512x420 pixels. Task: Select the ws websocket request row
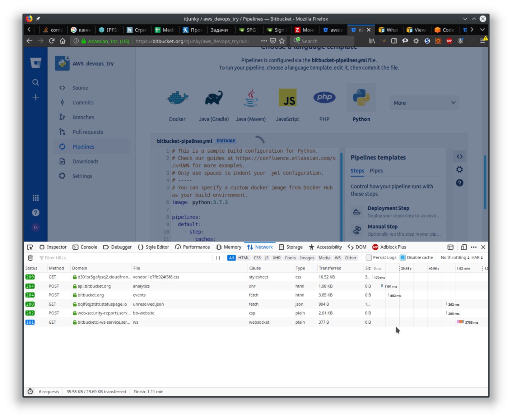click(256, 322)
